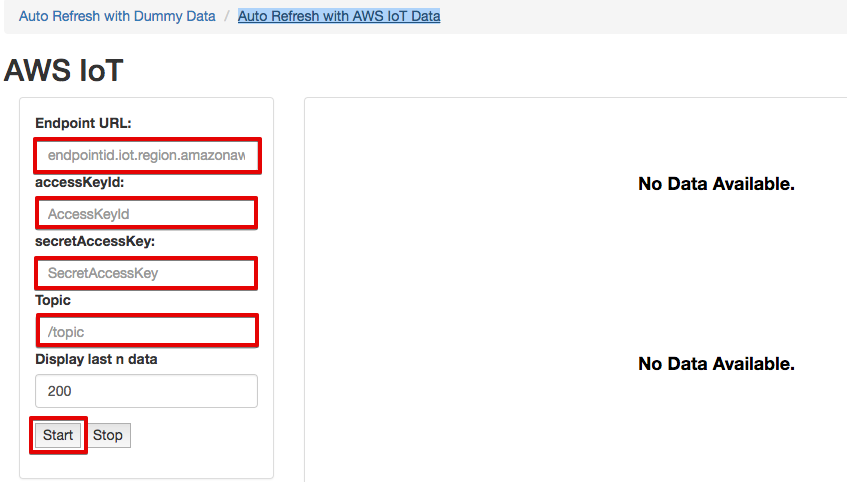
Task: Click the Endpoint URL: label
Action: pos(83,123)
